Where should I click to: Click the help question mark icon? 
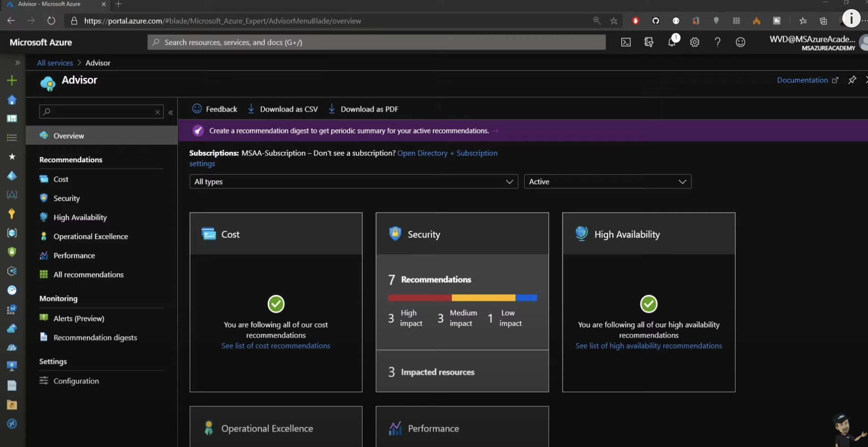(718, 42)
